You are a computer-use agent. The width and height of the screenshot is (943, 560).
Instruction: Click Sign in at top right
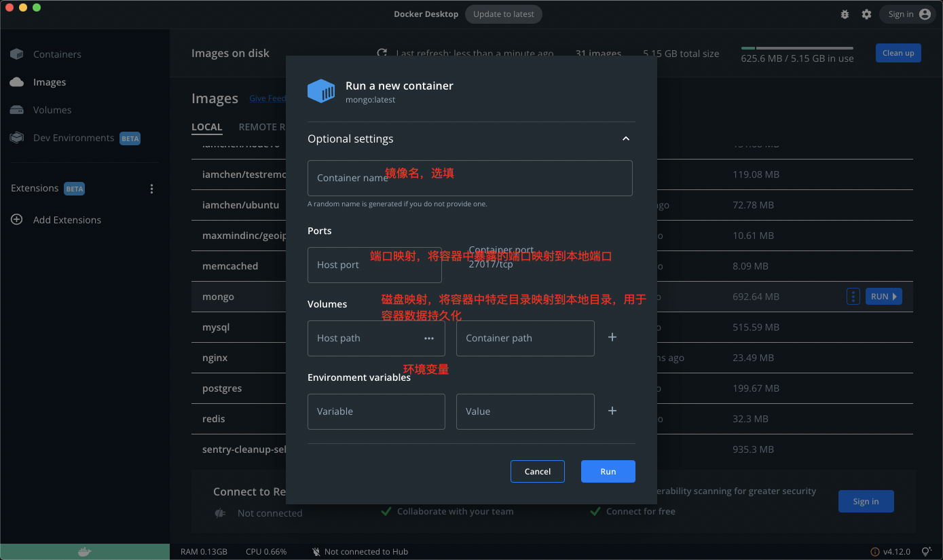pos(908,14)
